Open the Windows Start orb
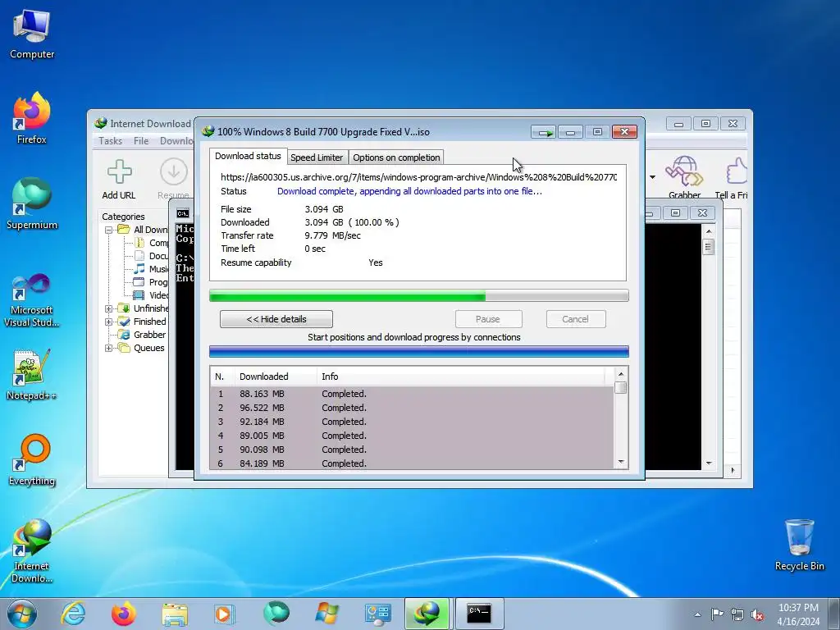Viewport: 840px width, 630px height. click(22, 614)
